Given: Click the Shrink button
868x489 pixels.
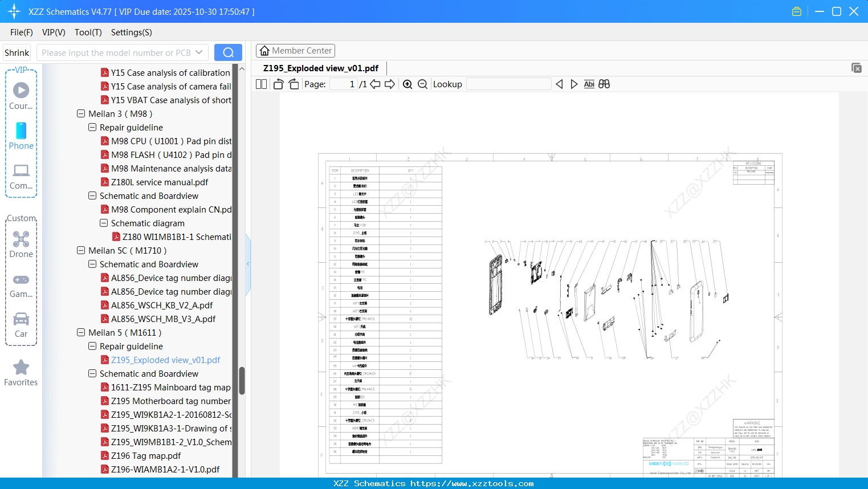Looking at the screenshot, I should [17, 52].
